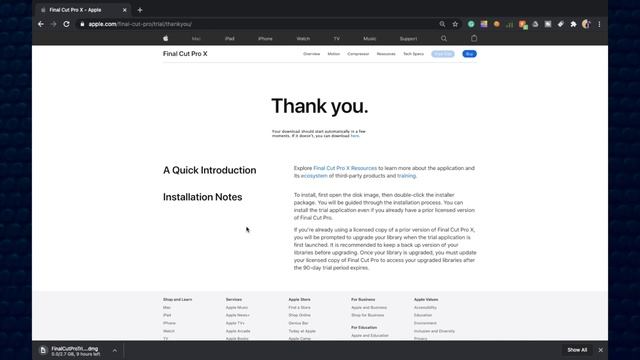Open Apple and Education footer link
640x360 pixels.
click(x=370, y=336)
